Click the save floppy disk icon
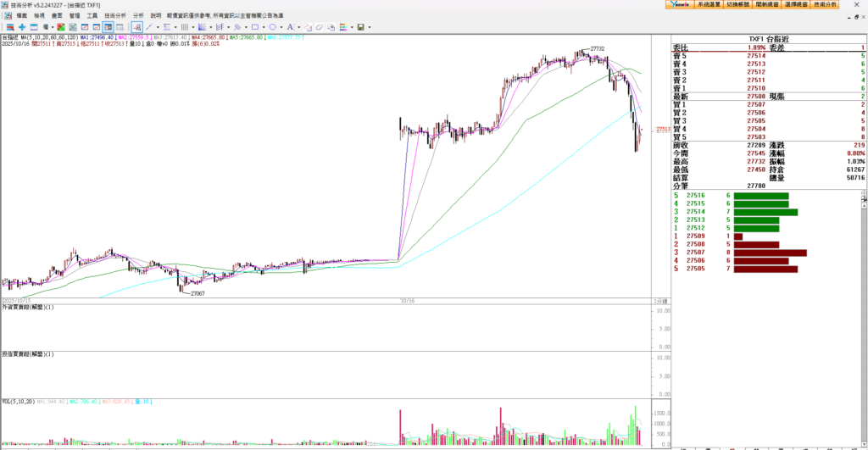The height and width of the screenshot is (450, 868). (x=360, y=27)
